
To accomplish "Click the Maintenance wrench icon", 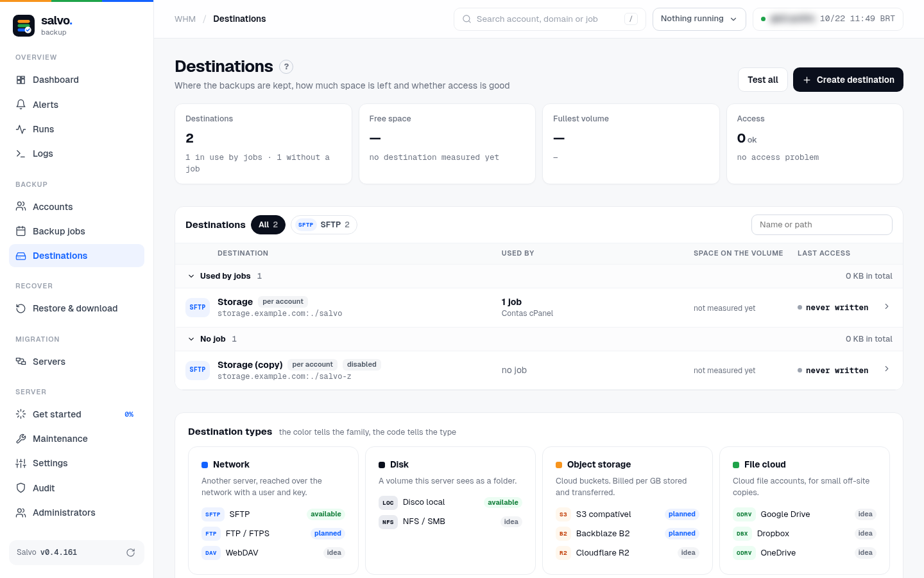I will click(x=21, y=439).
